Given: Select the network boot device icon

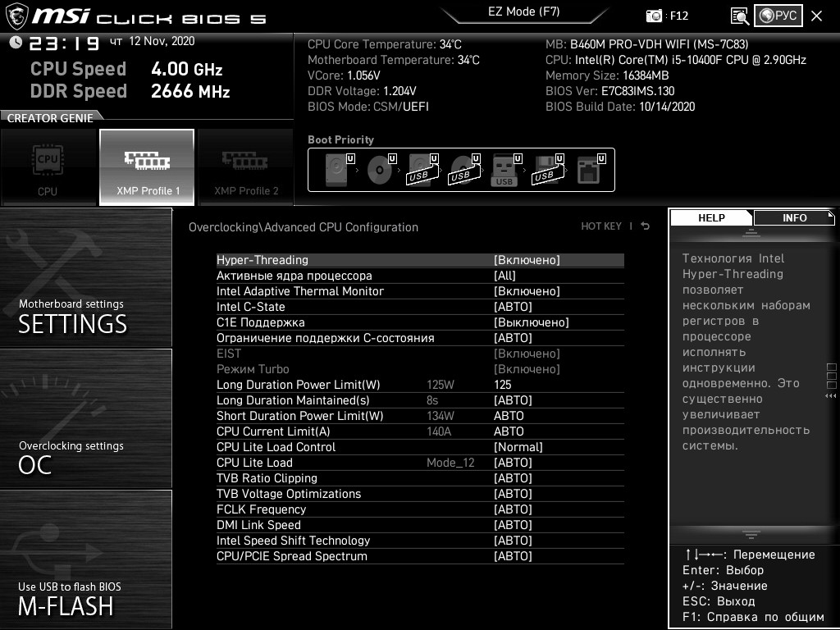Looking at the screenshot, I should [591, 170].
